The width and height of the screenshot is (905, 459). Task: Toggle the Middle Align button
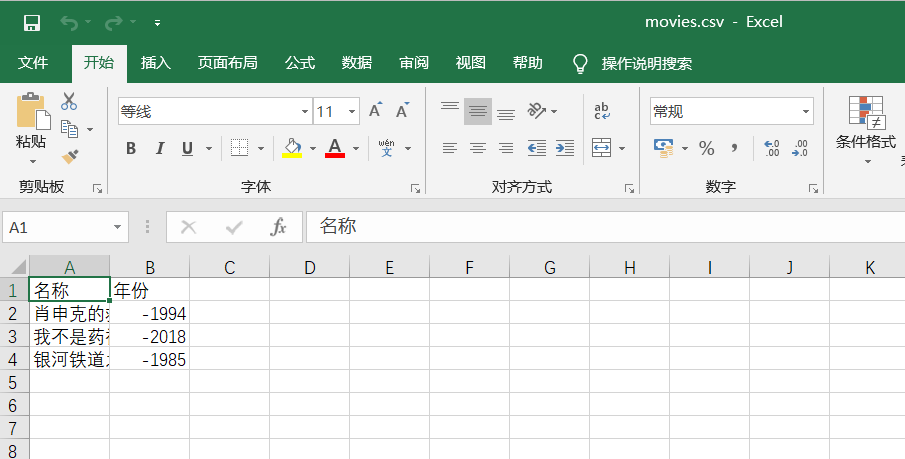(478, 111)
